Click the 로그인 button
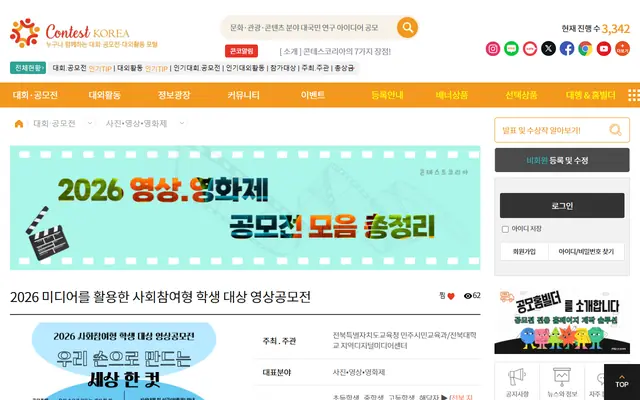640x400 pixels. pyautogui.click(x=562, y=205)
